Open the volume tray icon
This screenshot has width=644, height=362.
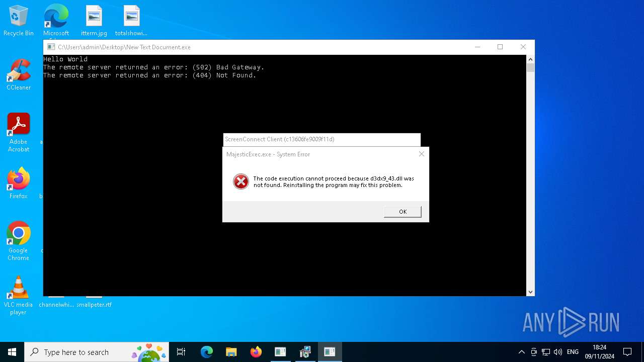tap(558, 352)
